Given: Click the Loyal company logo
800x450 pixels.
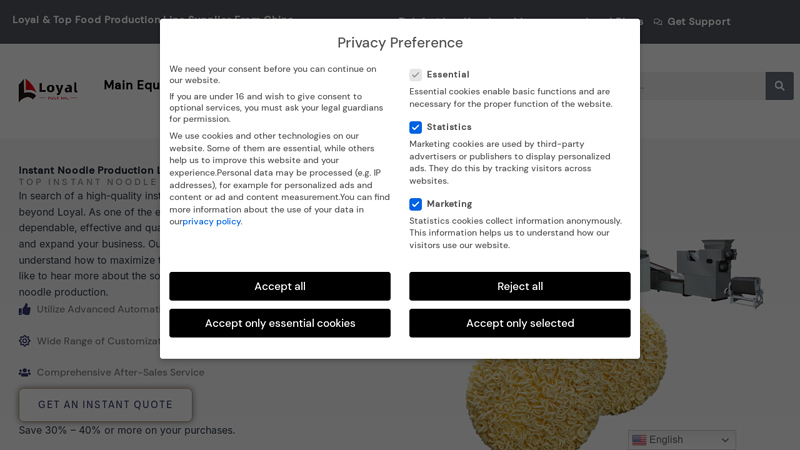Looking at the screenshot, I should tap(47, 90).
